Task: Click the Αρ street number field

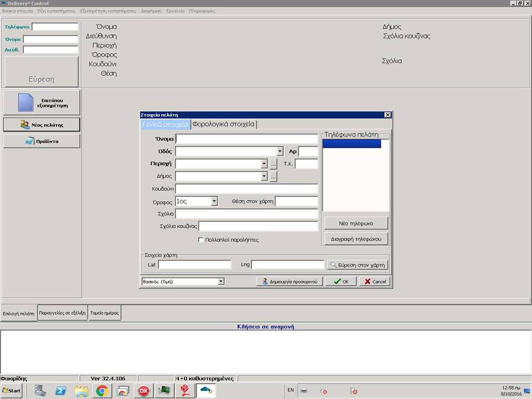Action: pos(308,151)
